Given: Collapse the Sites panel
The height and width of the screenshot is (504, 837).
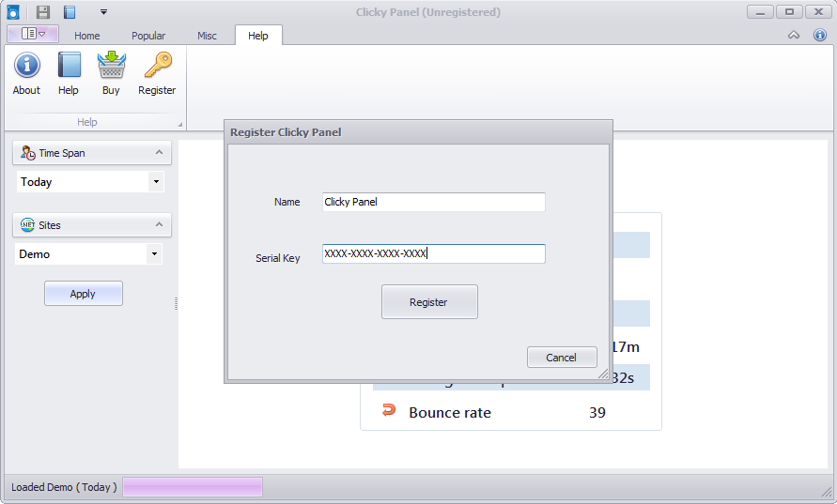Looking at the screenshot, I should [x=159, y=224].
